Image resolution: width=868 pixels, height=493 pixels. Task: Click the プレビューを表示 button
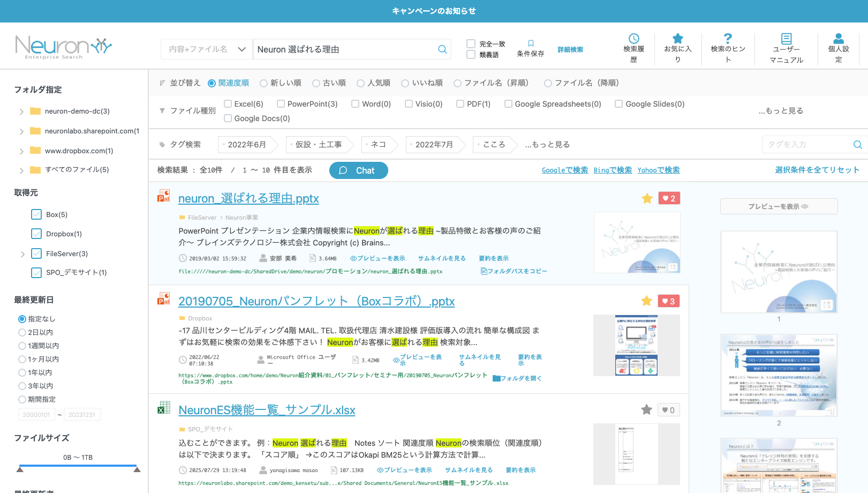[x=779, y=206]
